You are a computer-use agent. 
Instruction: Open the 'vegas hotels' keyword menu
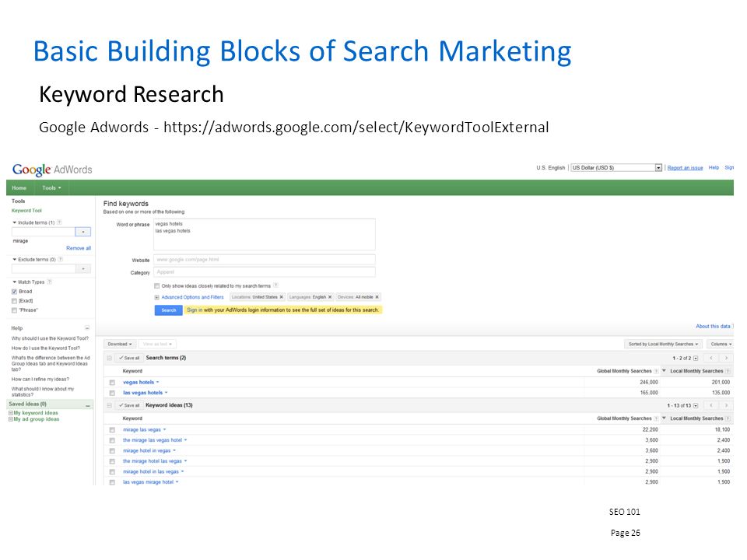tap(158, 382)
